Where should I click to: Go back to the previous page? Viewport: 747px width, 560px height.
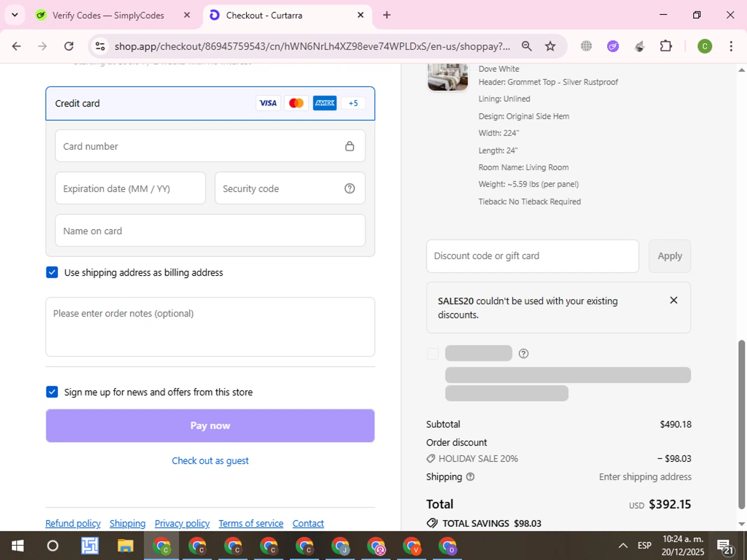[x=16, y=46]
